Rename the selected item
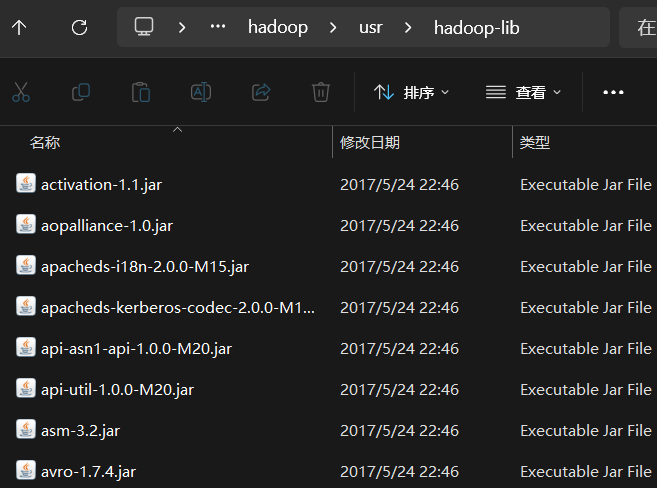Image resolution: width=657 pixels, height=488 pixels. coord(201,92)
